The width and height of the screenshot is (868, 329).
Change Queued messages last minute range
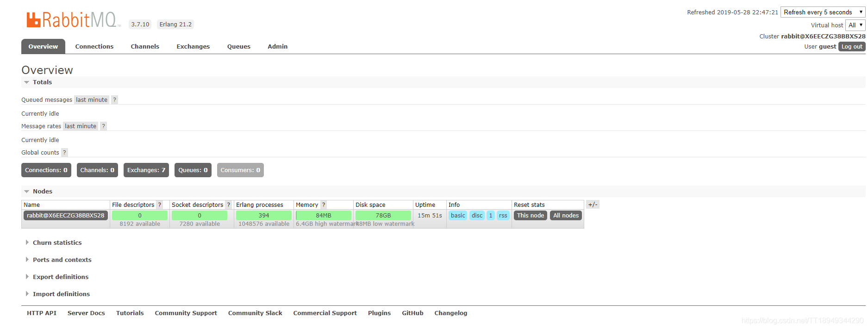coord(92,100)
